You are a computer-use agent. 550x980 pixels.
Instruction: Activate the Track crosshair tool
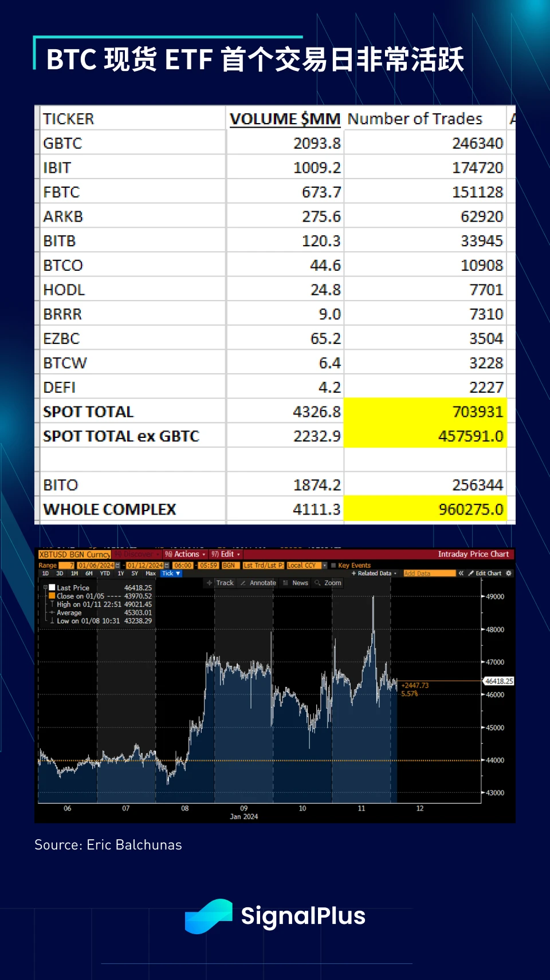click(x=220, y=583)
